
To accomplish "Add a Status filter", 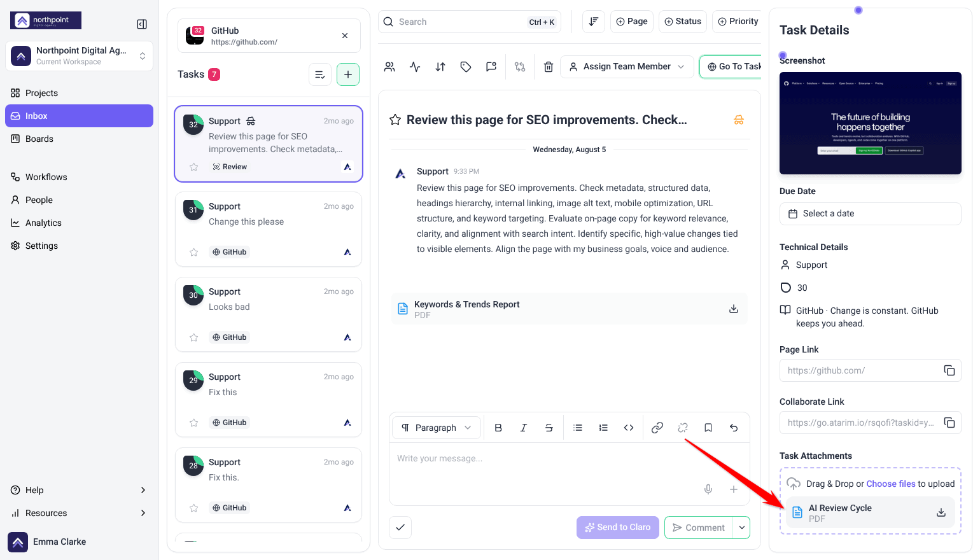I will pos(683,22).
